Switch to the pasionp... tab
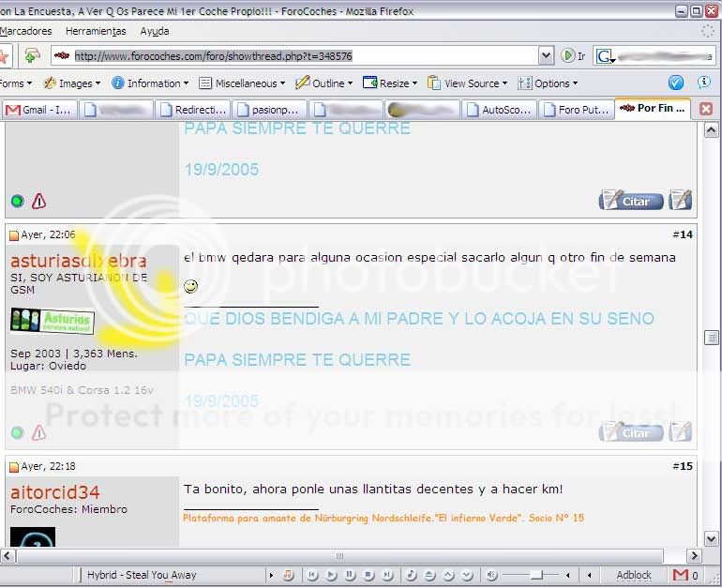722x588 pixels. tap(270, 110)
